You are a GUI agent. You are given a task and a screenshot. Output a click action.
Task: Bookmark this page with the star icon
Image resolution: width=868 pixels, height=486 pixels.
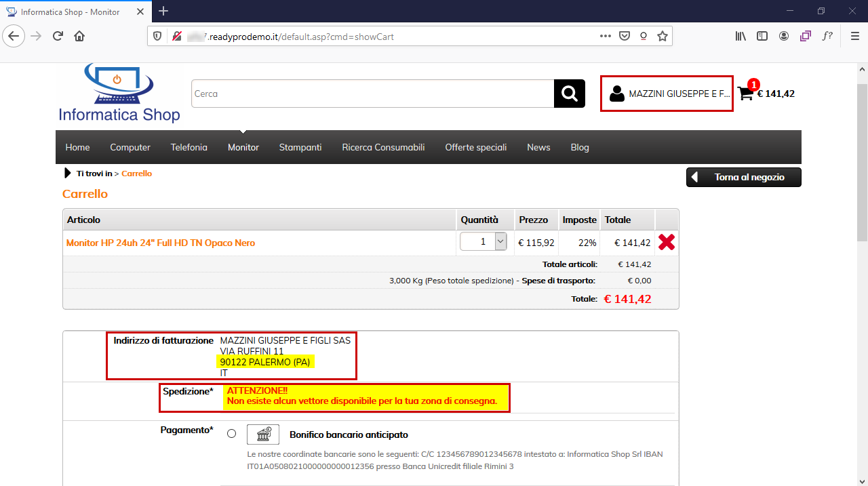tap(663, 36)
